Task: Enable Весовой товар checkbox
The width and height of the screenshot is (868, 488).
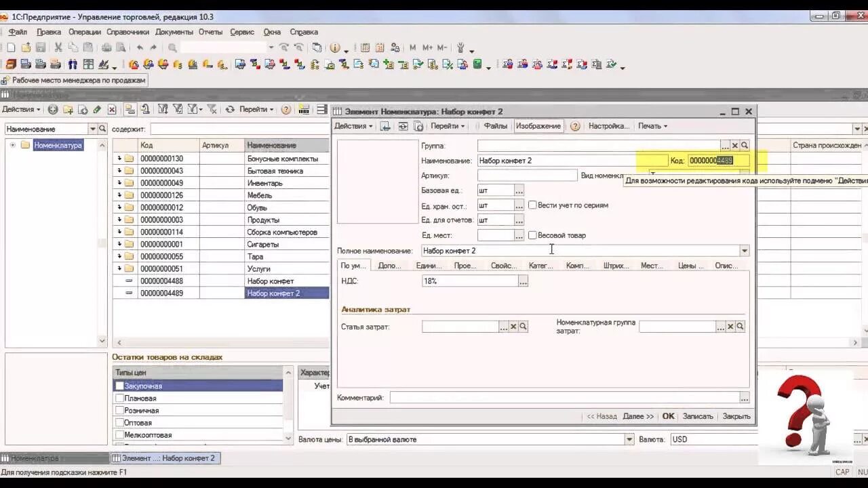Action: click(x=532, y=235)
